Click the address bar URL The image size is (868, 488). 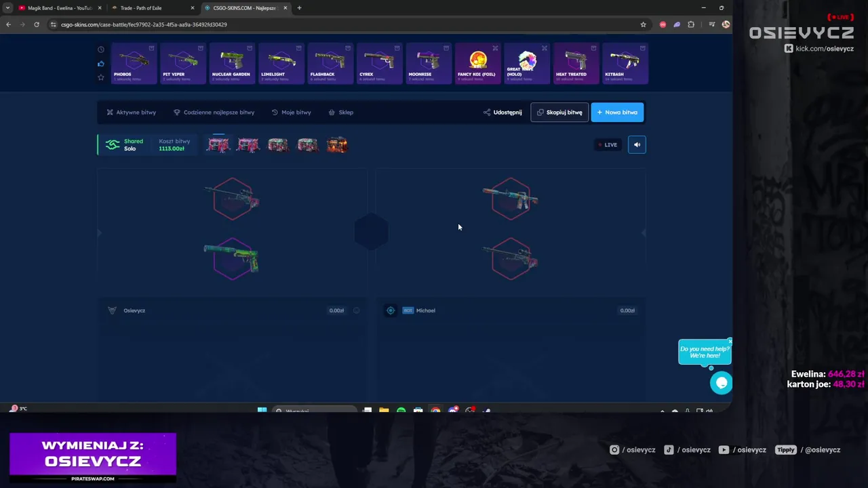click(144, 24)
